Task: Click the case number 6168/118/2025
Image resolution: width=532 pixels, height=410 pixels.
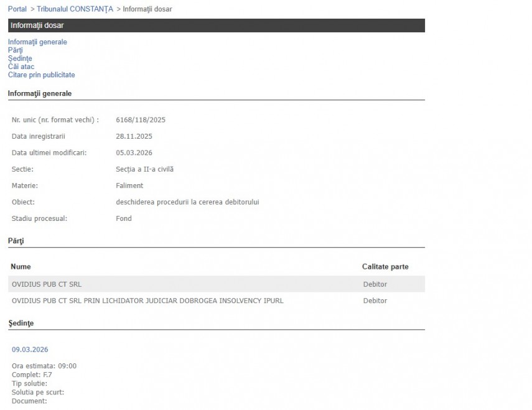Action: pos(141,120)
